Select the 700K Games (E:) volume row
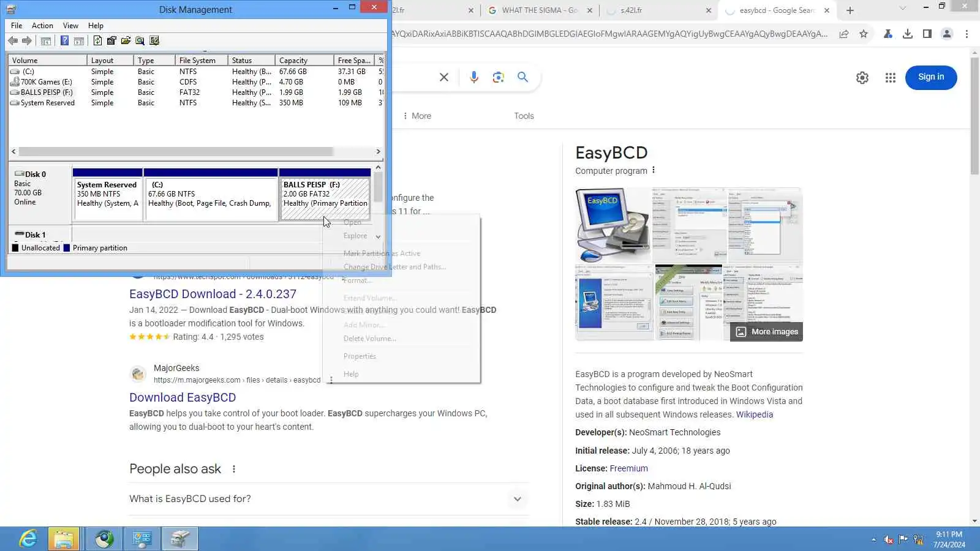The height and width of the screenshot is (551, 980). click(196, 82)
